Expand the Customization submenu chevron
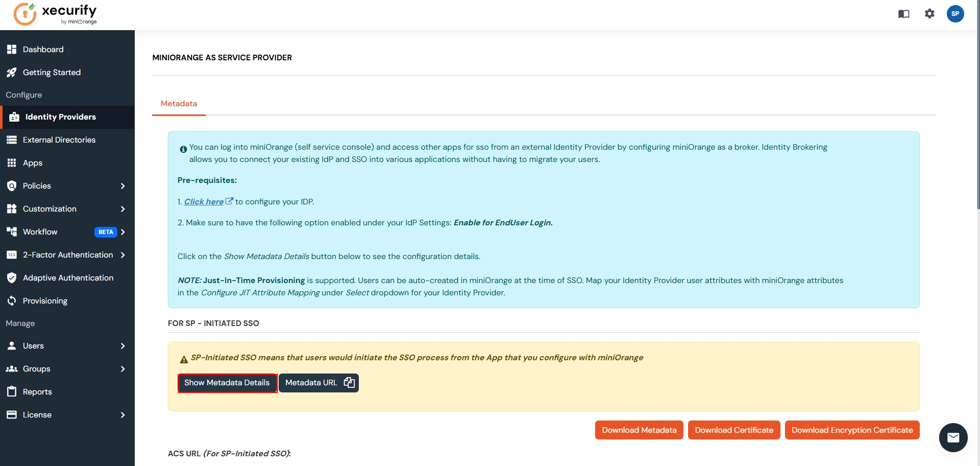The height and width of the screenshot is (466, 980). [122, 209]
